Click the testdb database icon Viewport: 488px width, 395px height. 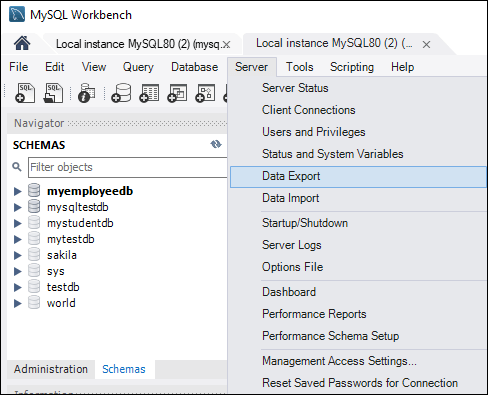(34, 286)
